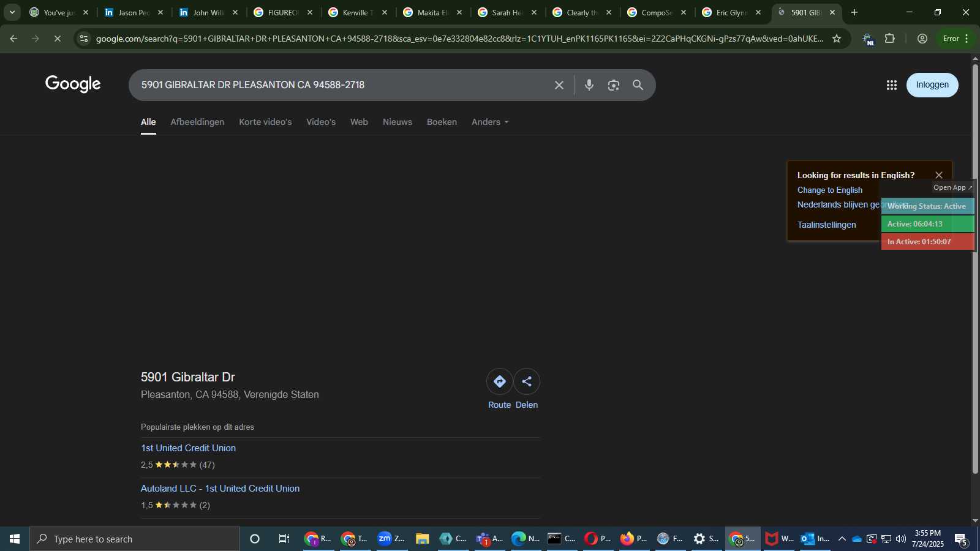Viewport: 980px width, 551px height.
Task: Click the 5901 Gibraltar Dr heading
Action: pos(188,377)
